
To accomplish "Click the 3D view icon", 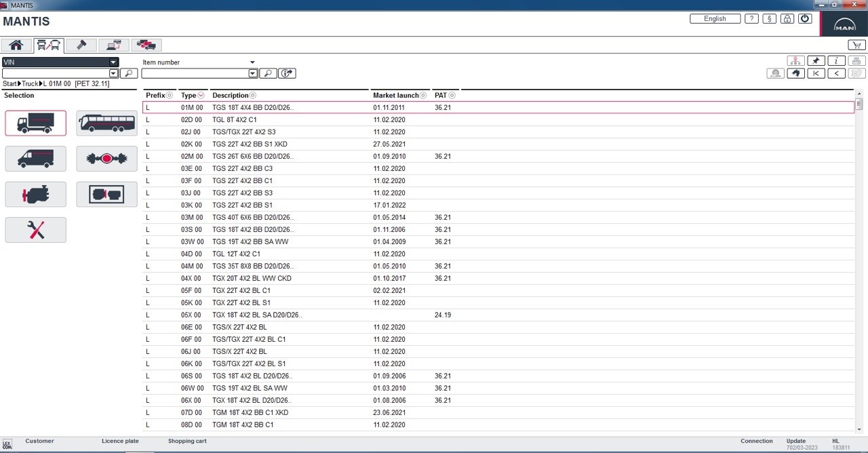I will point(856,73).
